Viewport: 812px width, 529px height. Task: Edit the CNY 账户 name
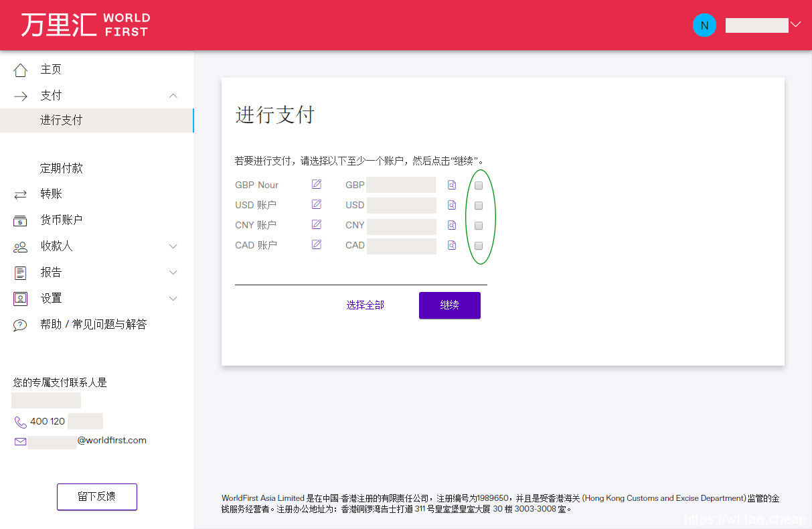[x=317, y=225]
